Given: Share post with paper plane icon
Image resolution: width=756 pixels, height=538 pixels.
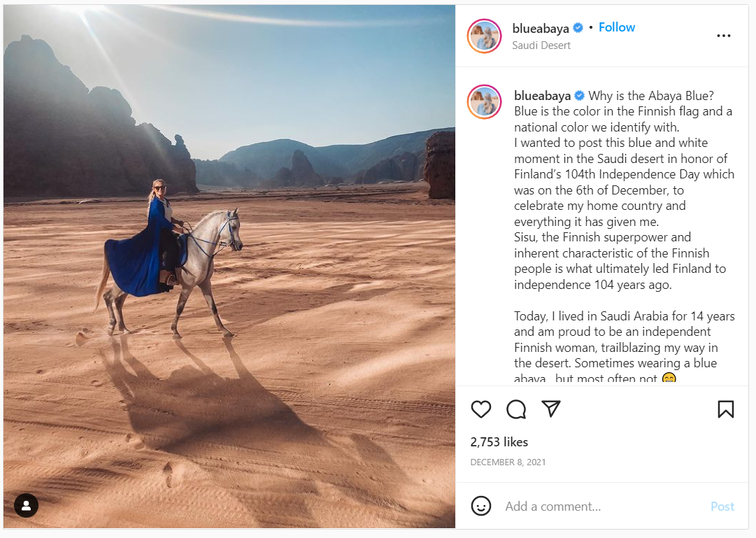Looking at the screenshot, I should [550, 409].
